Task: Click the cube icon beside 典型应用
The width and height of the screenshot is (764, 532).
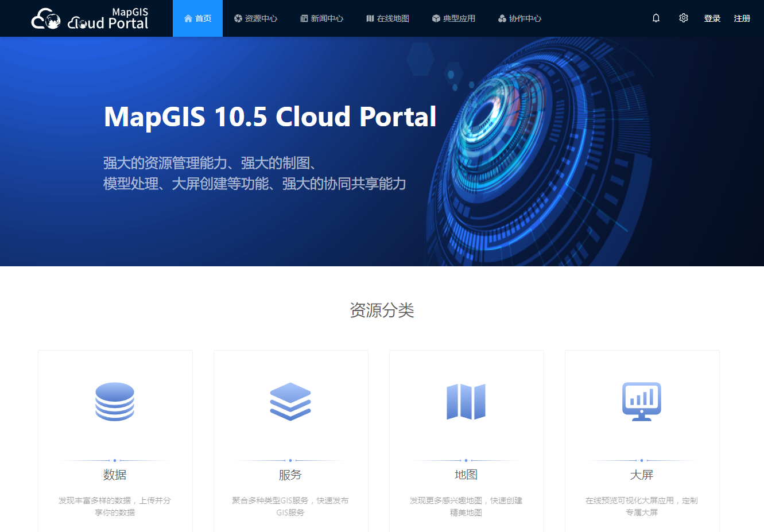Action: pos(436,18)
